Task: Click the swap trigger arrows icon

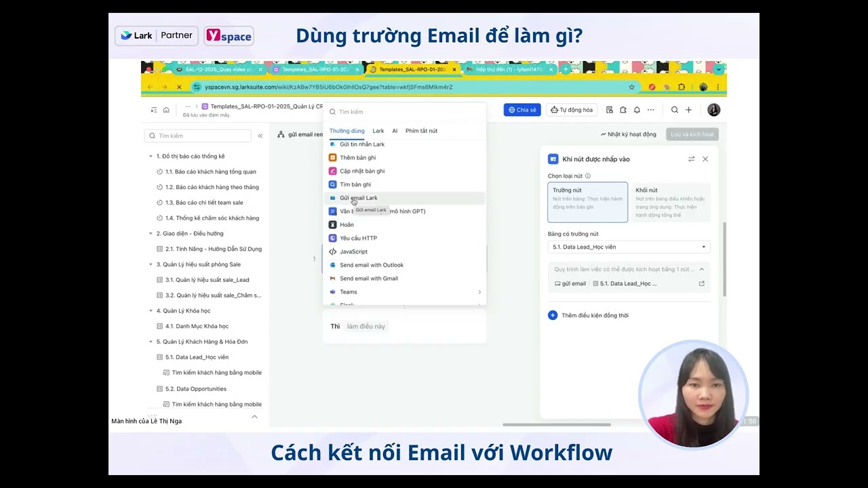Action: [x=691, y=159]
